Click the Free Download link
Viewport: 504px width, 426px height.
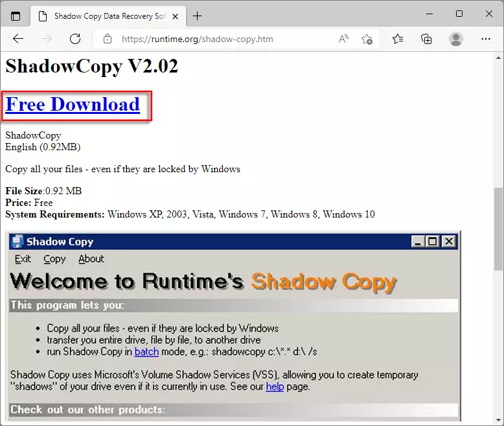[73, 105]
